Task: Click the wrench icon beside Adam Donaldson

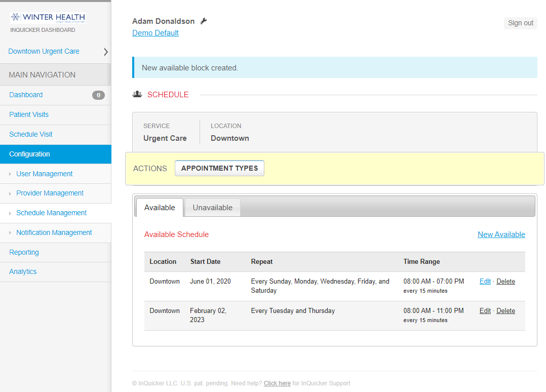Action: click(x=204, y=21)
